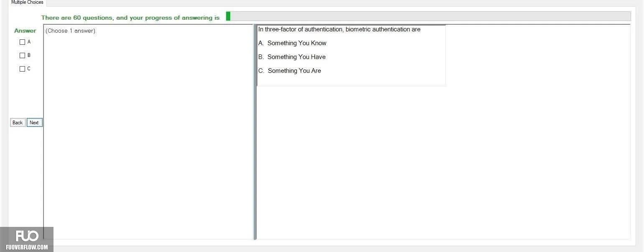The width and height of the screenshot is (644, 252).
Task: Click option text 'Something You Know'
Action: pos(297,43)
